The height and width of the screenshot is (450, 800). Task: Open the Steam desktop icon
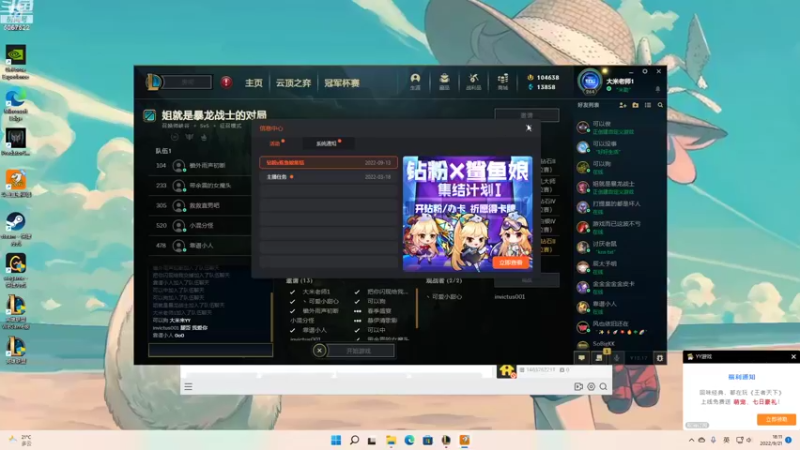coord(15,229)
